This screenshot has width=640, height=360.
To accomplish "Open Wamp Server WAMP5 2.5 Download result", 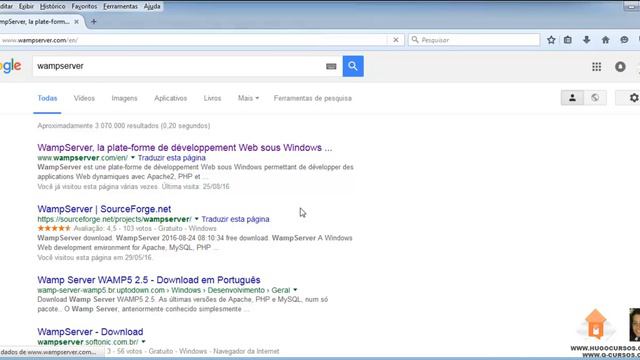I will pos(149,280).
